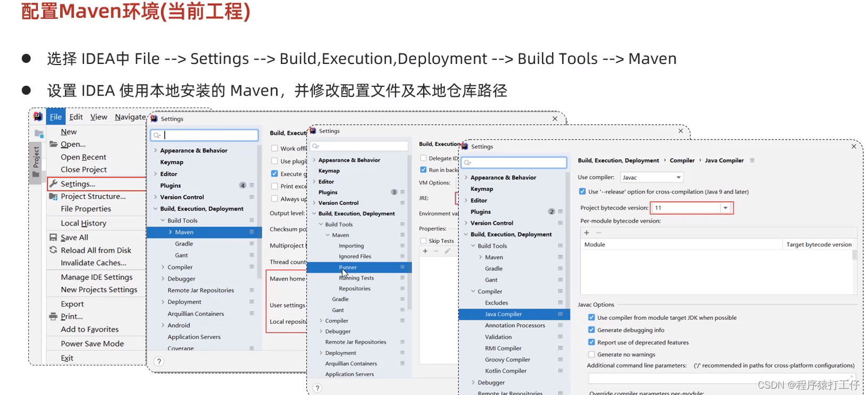Enable the Work offline checkbox
Viewport: 868px width, 395px height.
(274, 148)
